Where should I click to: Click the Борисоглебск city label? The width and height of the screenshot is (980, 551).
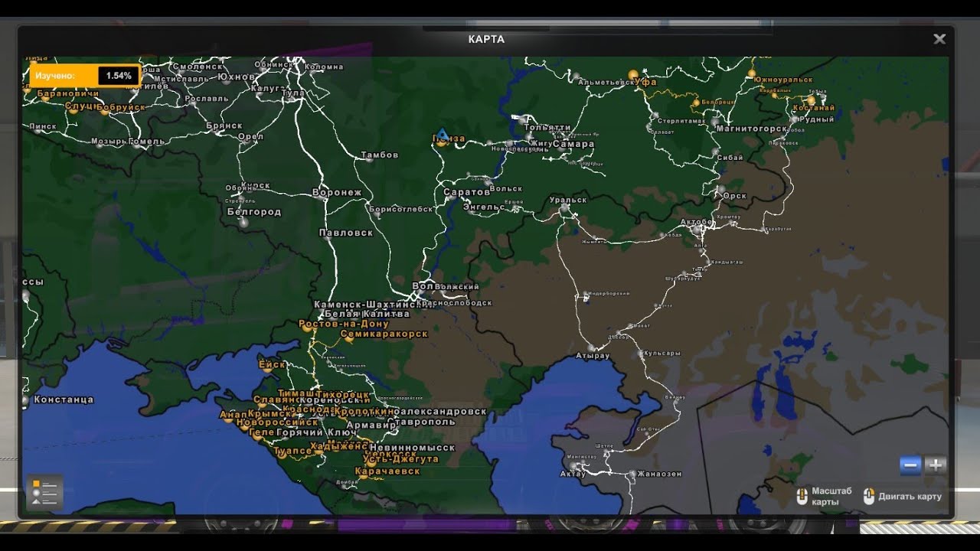point(400,209)
